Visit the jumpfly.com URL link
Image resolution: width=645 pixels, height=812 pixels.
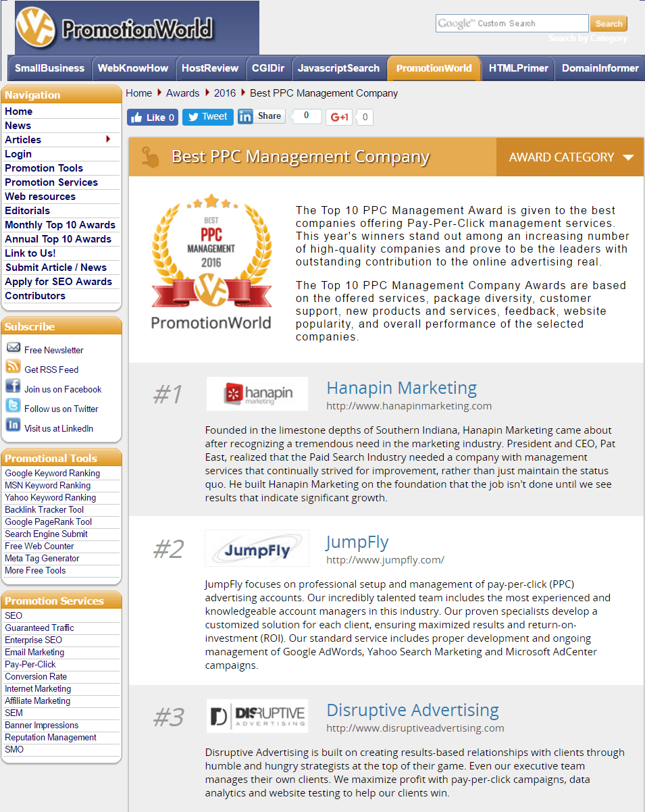tap(386, 560)
